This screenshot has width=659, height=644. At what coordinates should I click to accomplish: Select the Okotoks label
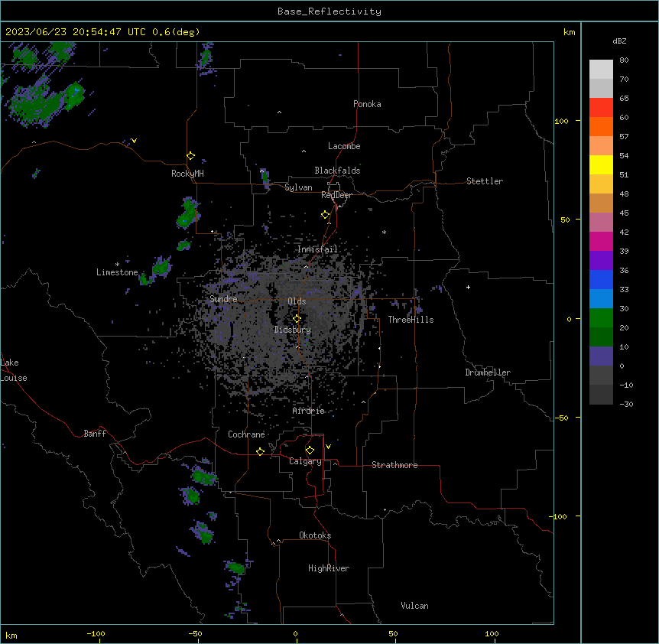point(315,535)
